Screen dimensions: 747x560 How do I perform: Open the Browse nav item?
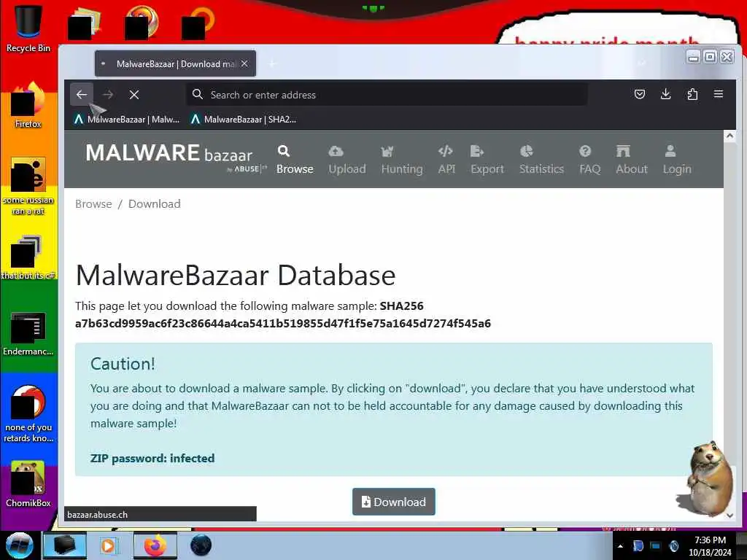point(295,160)
